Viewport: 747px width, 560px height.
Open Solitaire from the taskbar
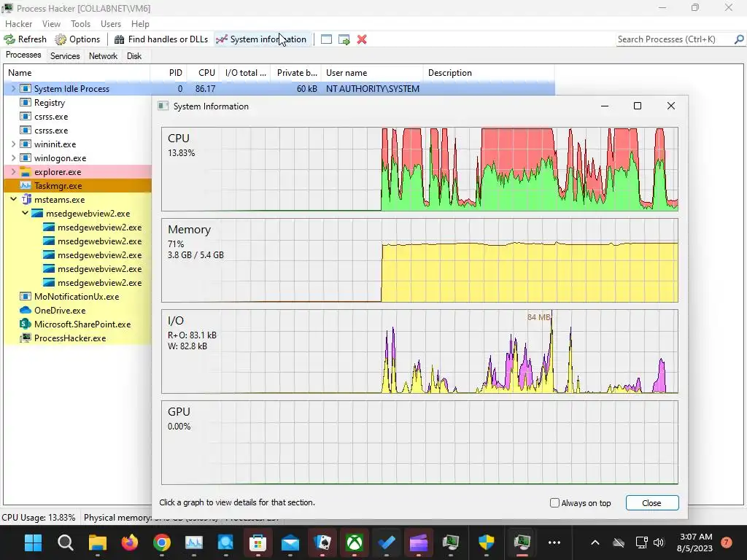[x=322, y=542]
